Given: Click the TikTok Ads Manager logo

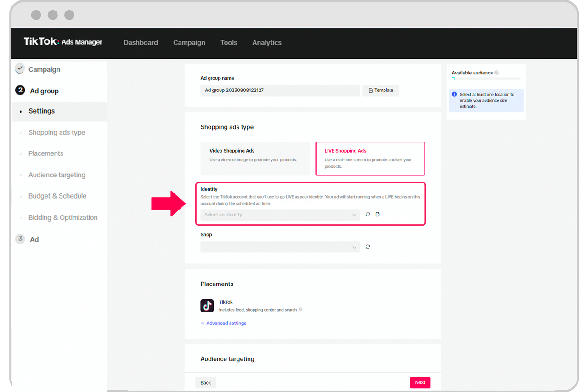Looking at the screenshot, I should click(x=63, y=42).
